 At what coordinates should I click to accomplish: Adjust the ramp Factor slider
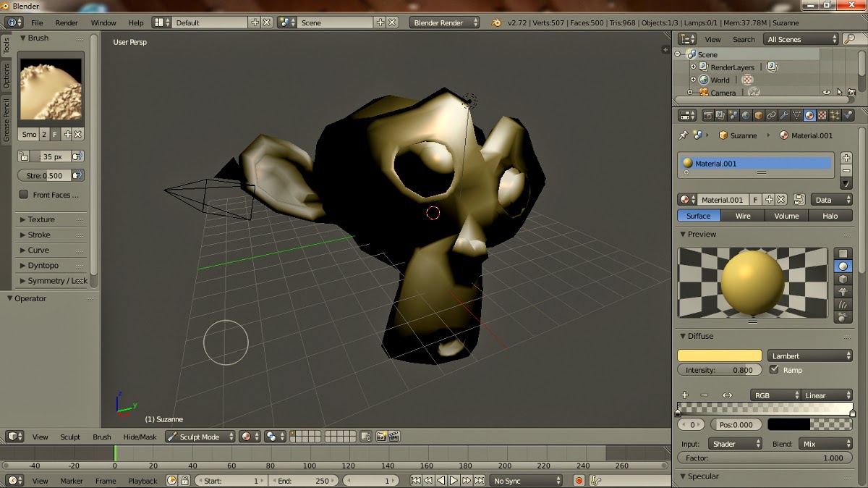coord(765,458)
